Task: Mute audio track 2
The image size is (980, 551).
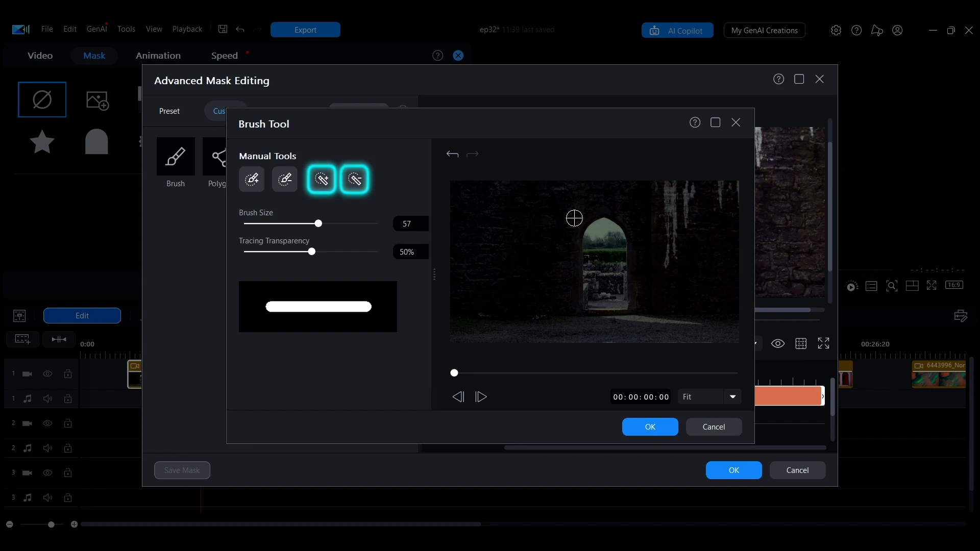Action: pos(47,448)
